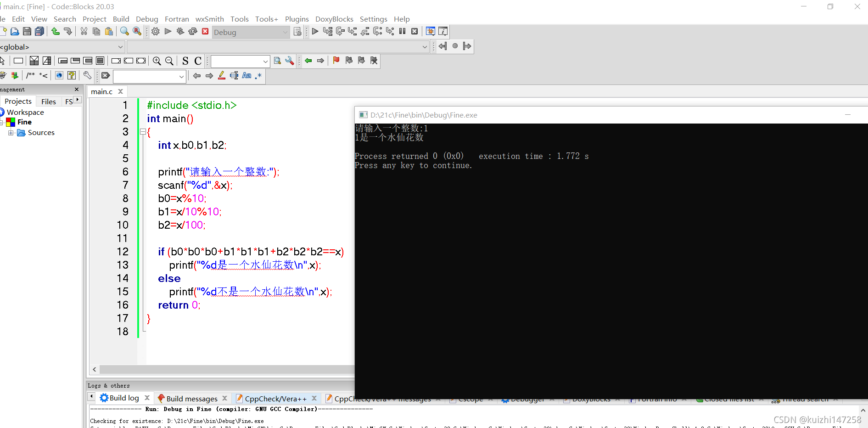This screenshot has width=868, height=428.
Task: Insert a DoxyBlocks block comment
Action: pyautogui.click(x=31, y=75)
